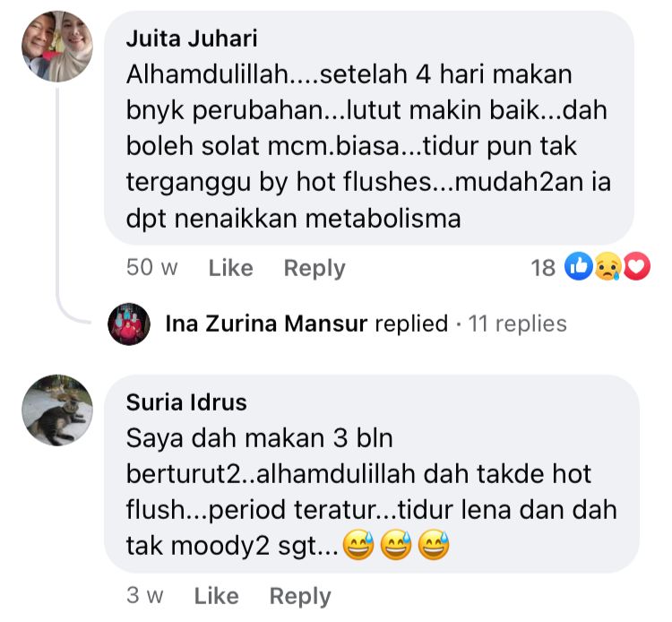Click the 50 w comment timestamp
This screenshot has width=672, height=622.
tap(151, 267)
